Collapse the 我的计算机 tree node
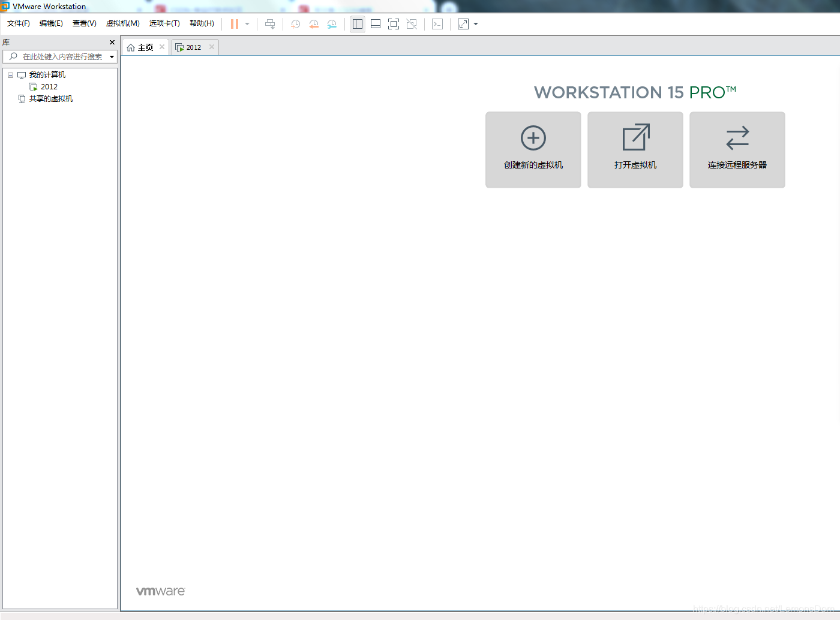Viewport: 840px width, 620px height. click(10, 75)
